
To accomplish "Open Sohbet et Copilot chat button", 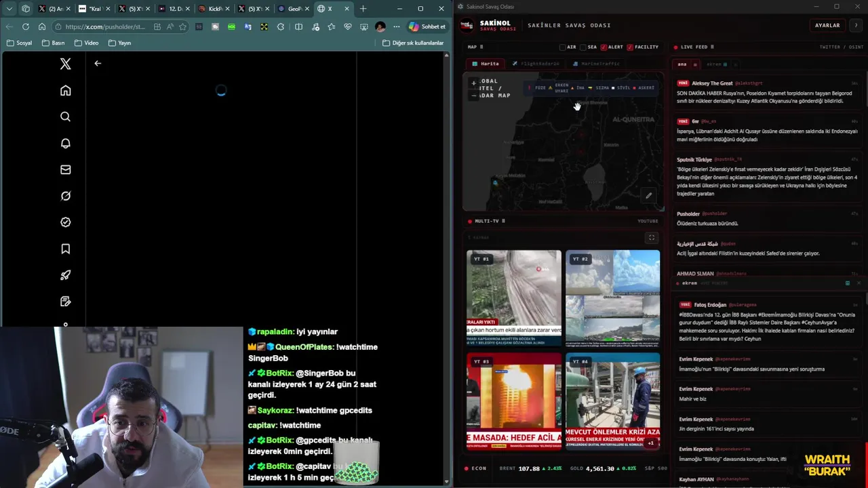I will 427,26.
